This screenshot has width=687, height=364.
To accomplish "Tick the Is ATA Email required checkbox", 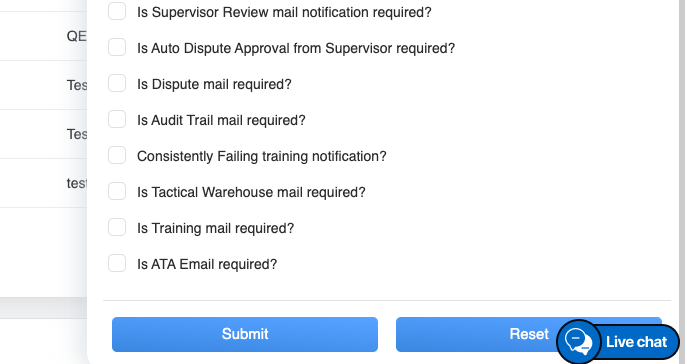I will point(117,263).
